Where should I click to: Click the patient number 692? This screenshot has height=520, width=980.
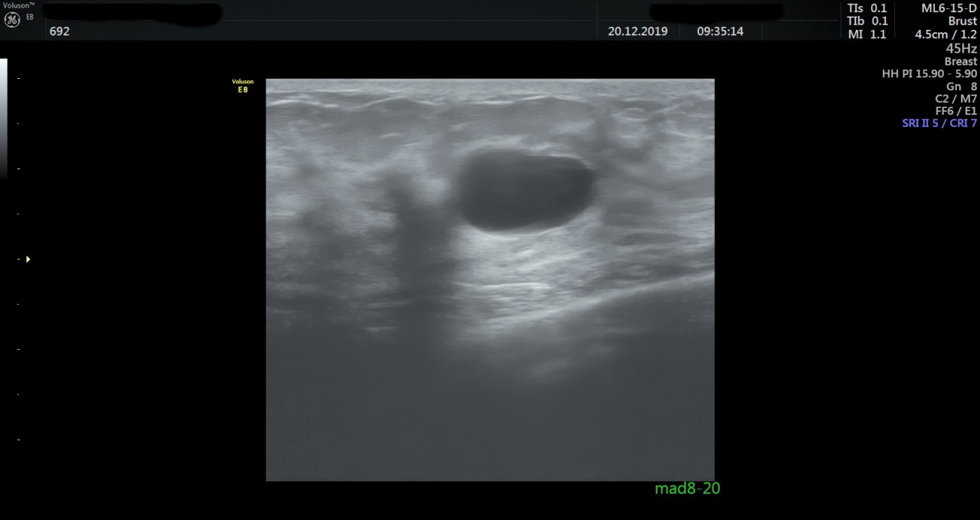[59, 31]
